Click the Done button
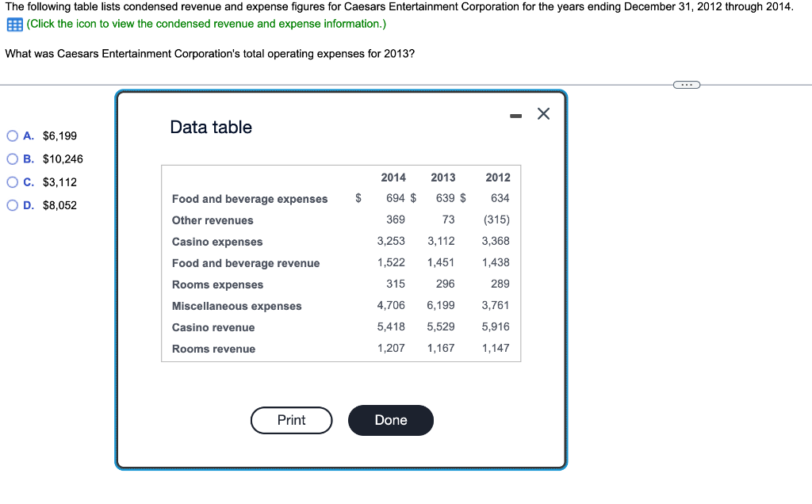The image size is (812, 504). [x=390, y=420]
